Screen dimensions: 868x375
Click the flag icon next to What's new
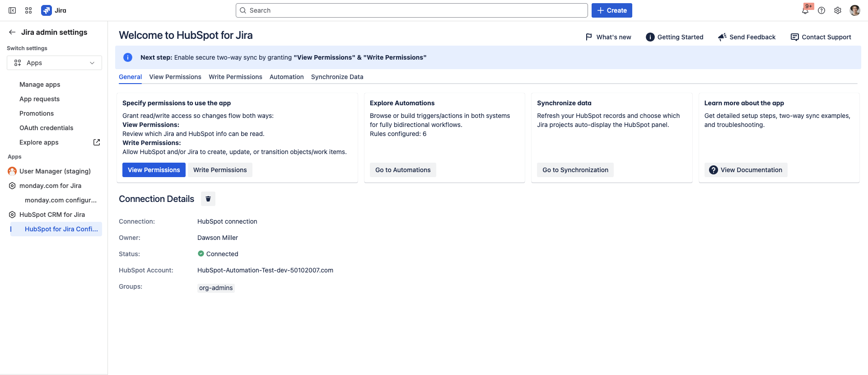(589, 37)
